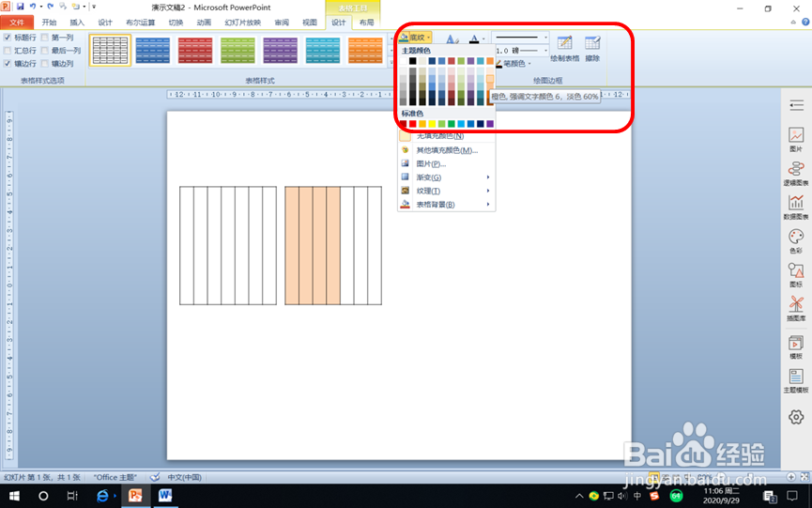Apply the blue table style thumbnail

click(x=153, y=50)
